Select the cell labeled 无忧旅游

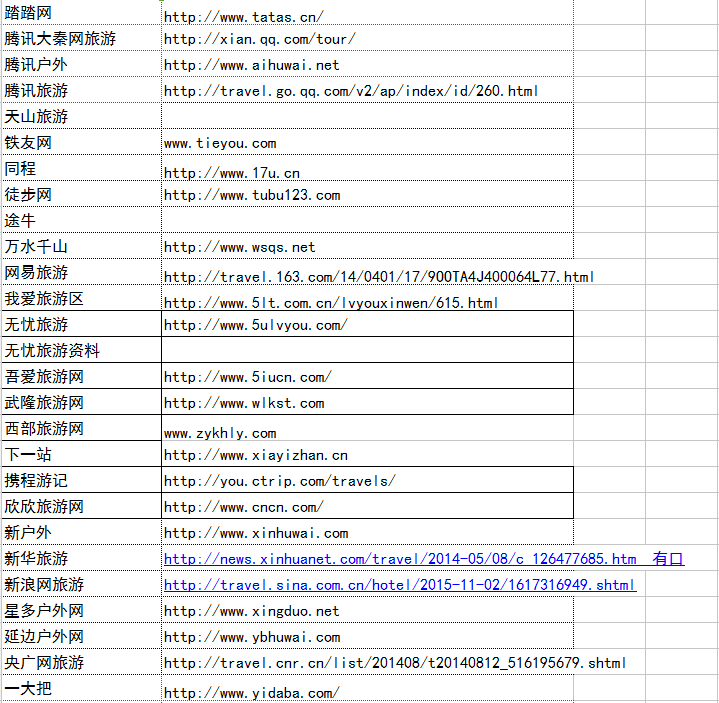coord(82,324)
